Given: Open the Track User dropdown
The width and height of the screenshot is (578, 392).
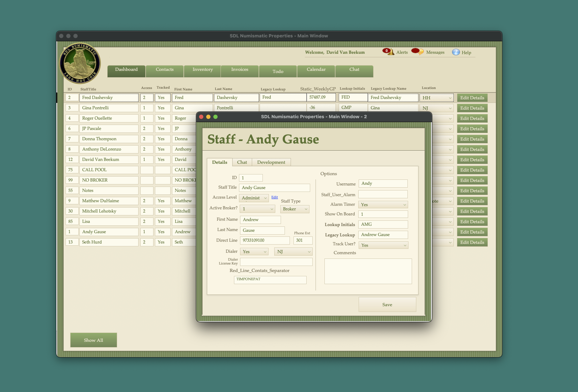Looking at the screenshot, I should tap(383, 245).
